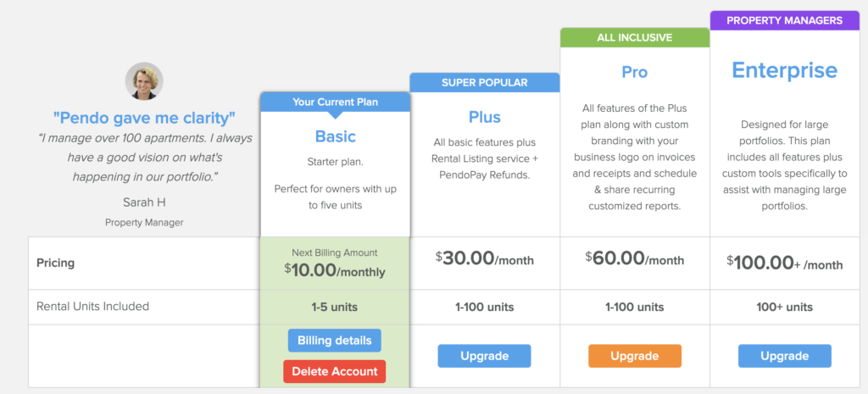Click the $30.00/month price

[484, 258]
